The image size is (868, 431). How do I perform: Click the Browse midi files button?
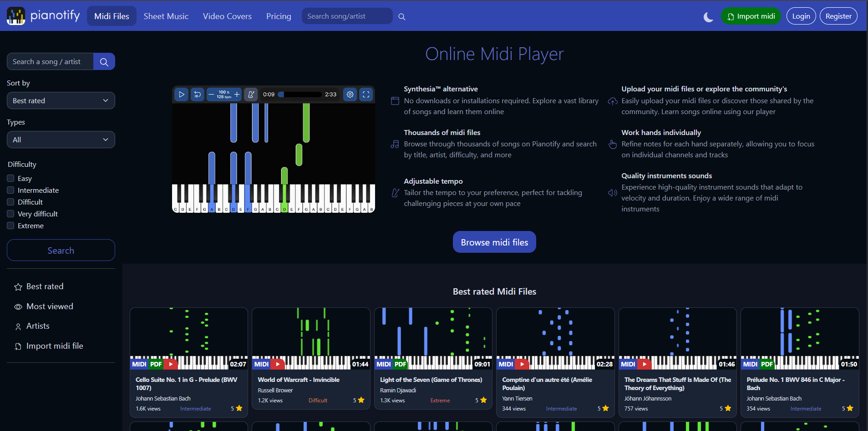(494, 242)
